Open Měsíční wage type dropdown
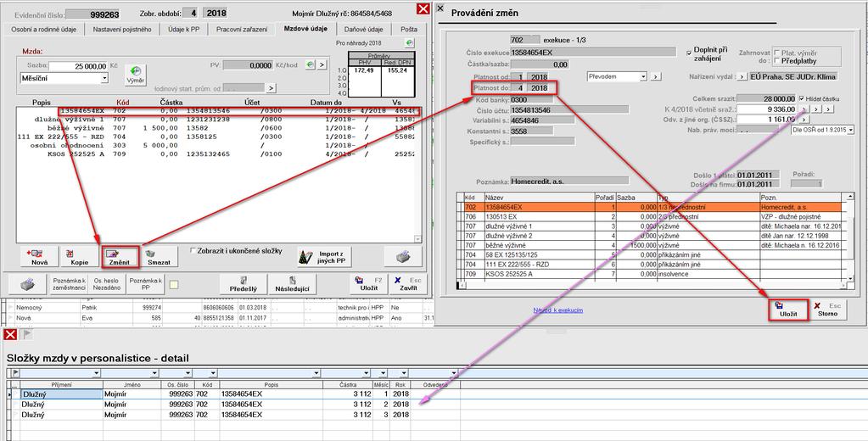The width and height of the screenshot is (868, 441). [104, 79]
